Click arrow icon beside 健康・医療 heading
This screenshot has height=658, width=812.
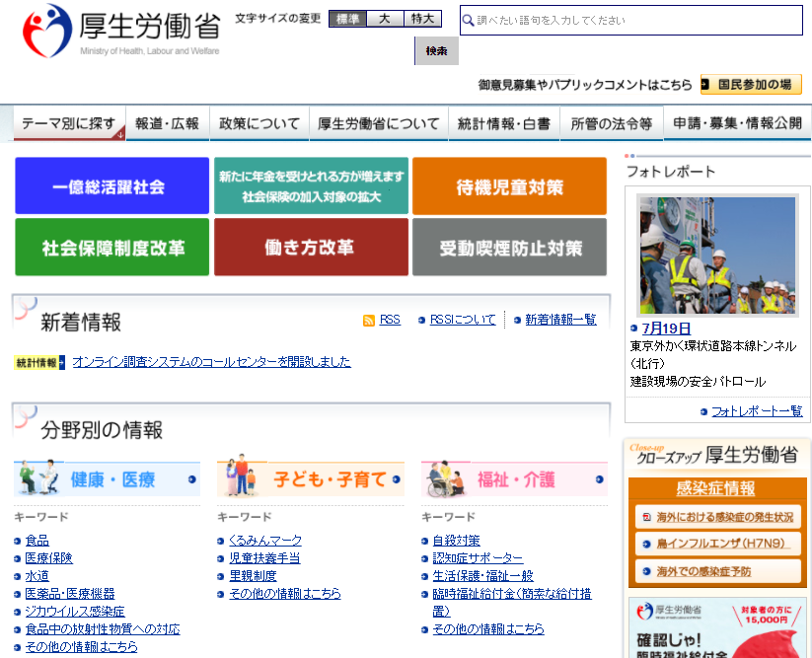(192, 479)
